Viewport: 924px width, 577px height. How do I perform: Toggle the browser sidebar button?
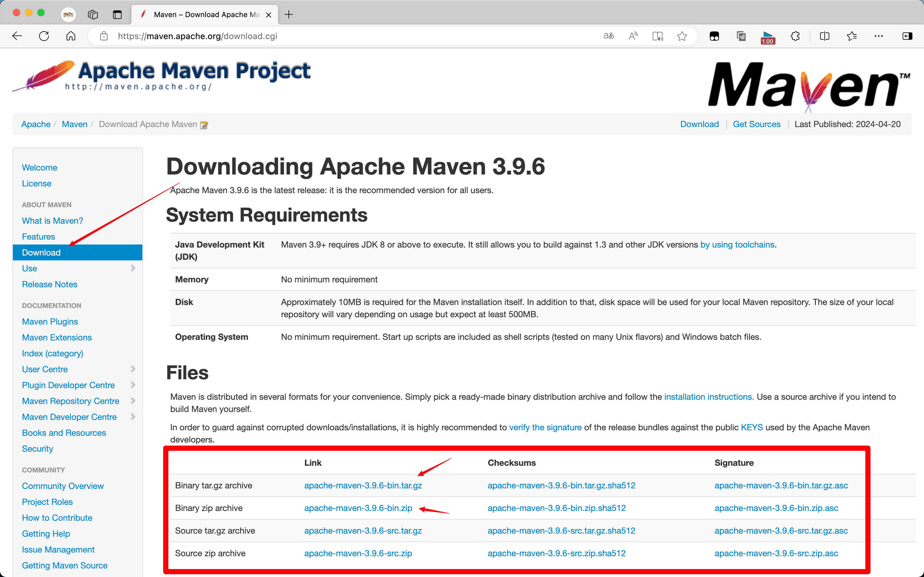click(x=907, y=36)
